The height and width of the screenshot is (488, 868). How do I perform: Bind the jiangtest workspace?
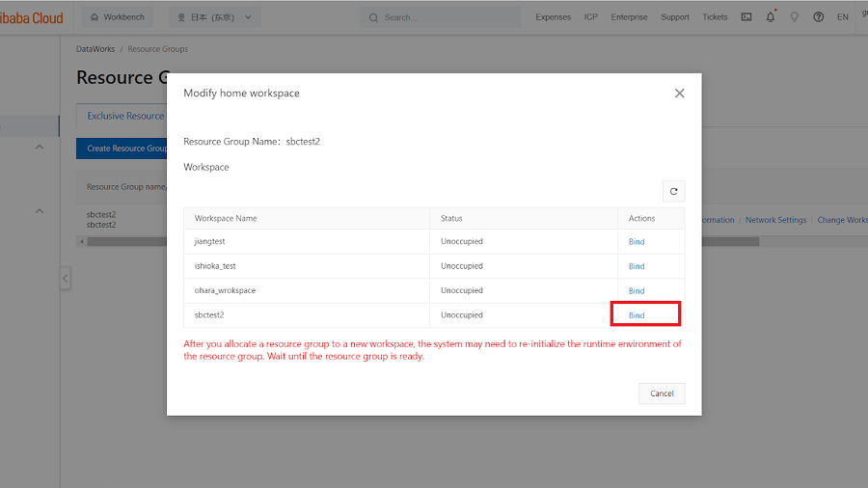coord(637,241)
